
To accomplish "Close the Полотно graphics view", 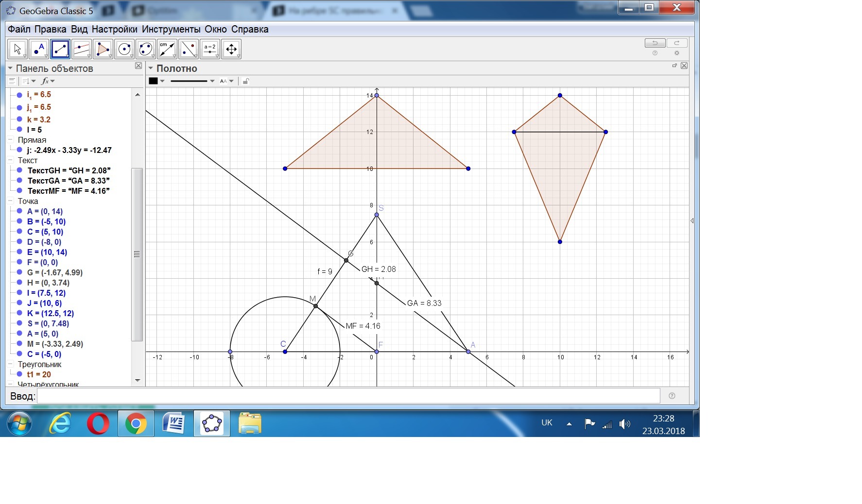I will click(684, 66).
